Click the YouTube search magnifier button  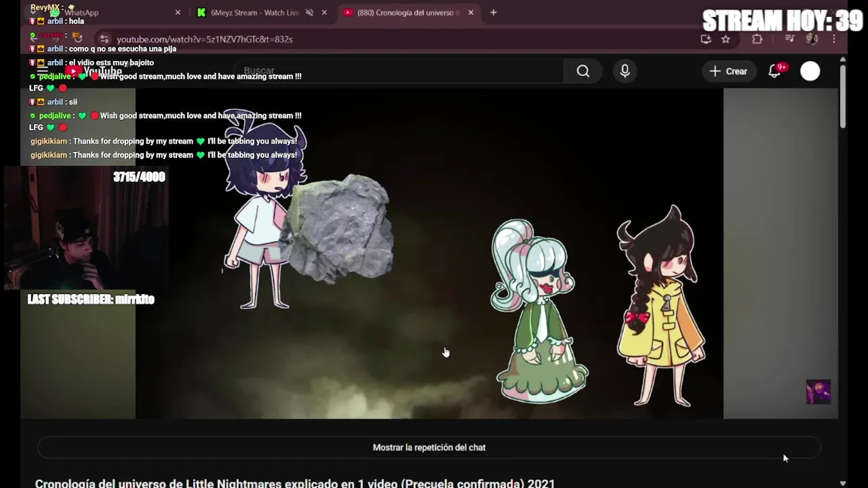pyautogui.click(x=583, y=71)
